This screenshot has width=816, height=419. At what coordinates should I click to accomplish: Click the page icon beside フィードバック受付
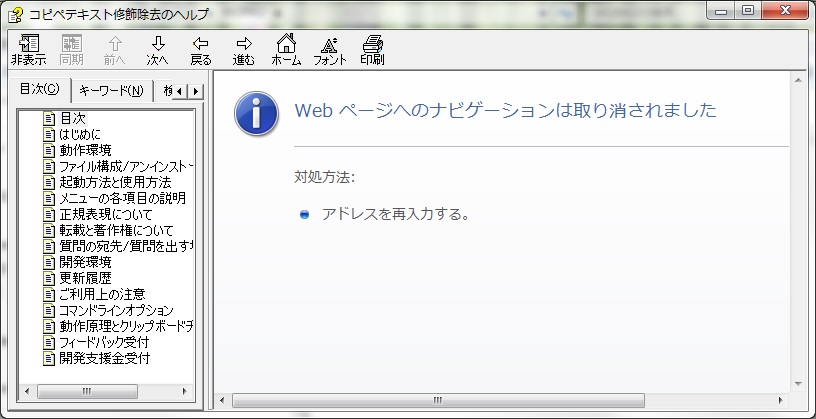click(x=49, y=342)
